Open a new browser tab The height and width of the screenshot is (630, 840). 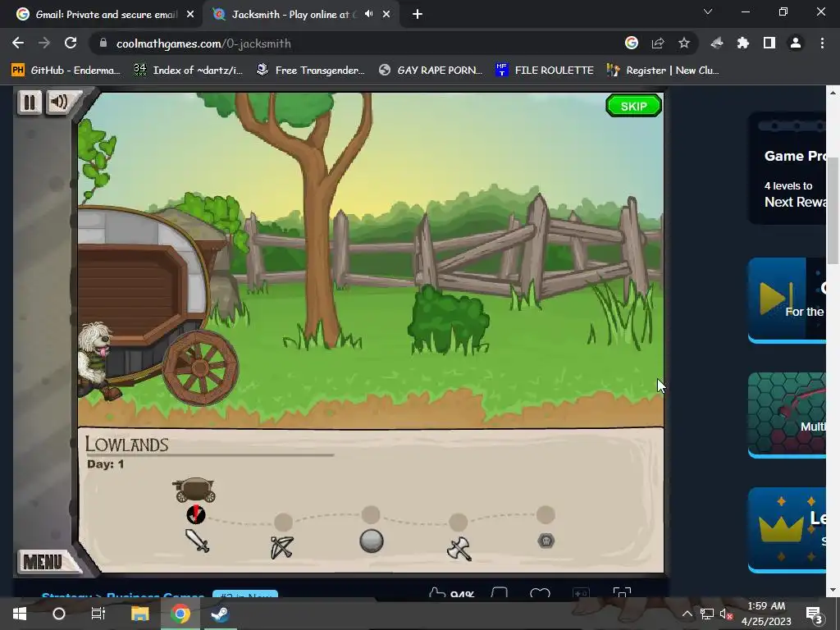coord(418,15)
